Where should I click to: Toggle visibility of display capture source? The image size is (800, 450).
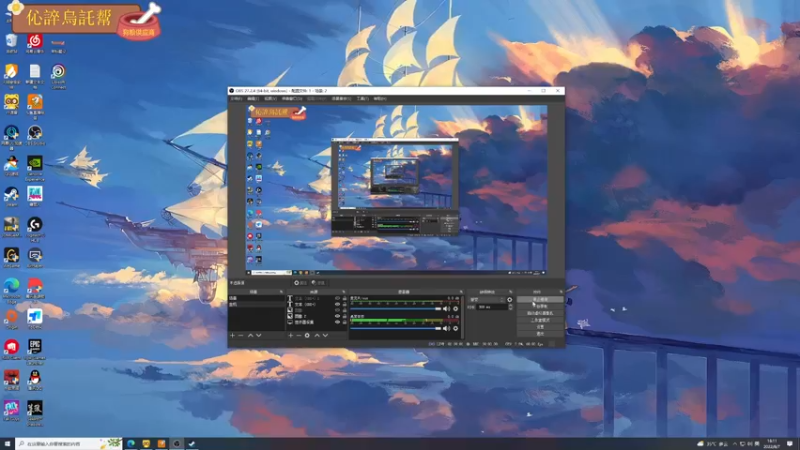pyautogui.click(x=338, y=322)
